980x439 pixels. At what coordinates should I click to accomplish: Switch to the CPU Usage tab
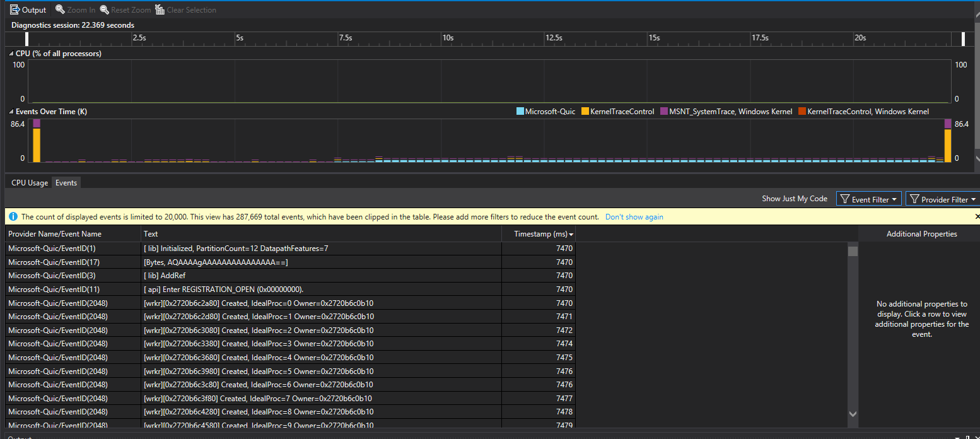(x=29, y=182)
